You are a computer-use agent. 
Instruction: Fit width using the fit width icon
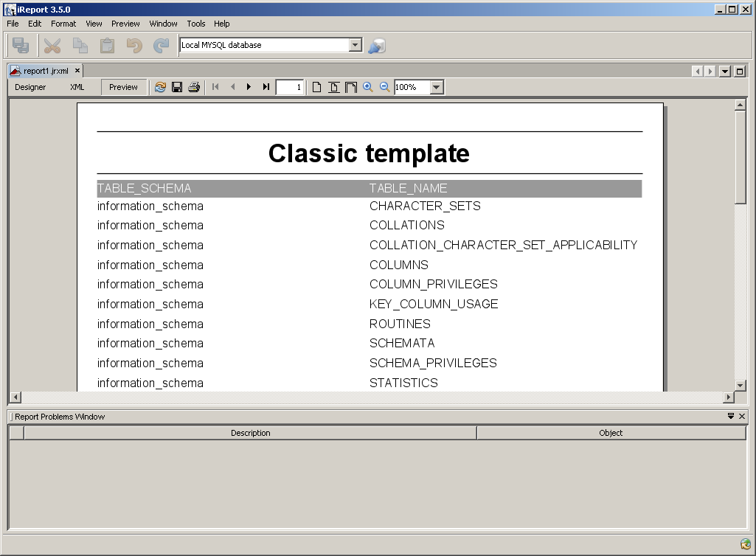click(351, 87)
